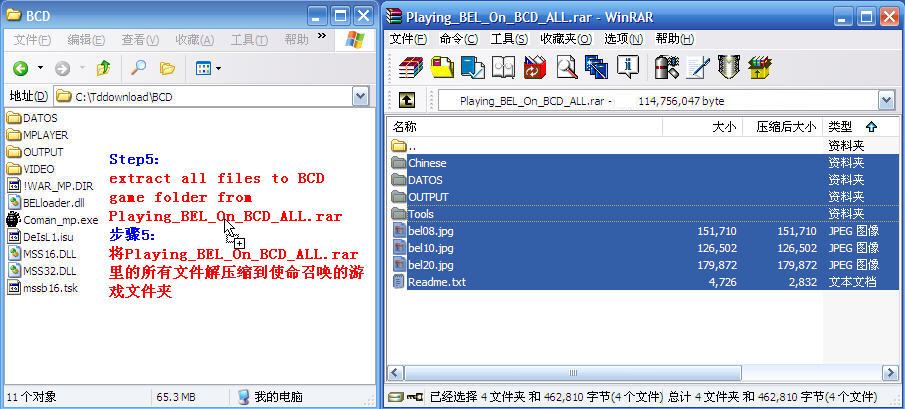
Task: Click the Up folder icon in BCD explorer
Action: pyautogui.click(x=103, y=69)
